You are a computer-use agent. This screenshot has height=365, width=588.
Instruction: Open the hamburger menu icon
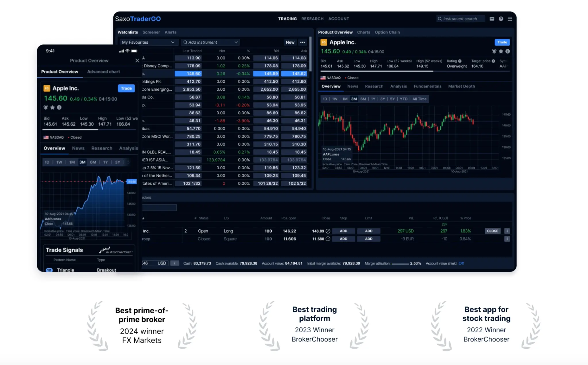pos(510,19)
